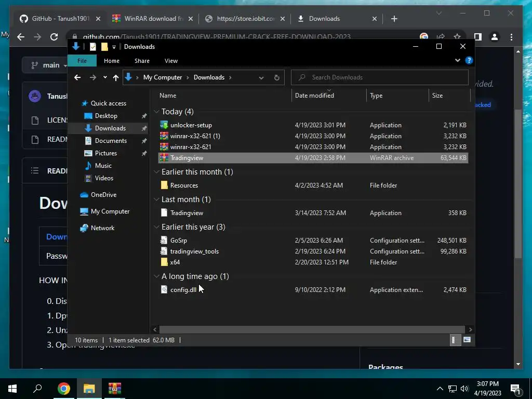Viewport: 532px width, 399px height.
Task: Select the x64 folder icon
Action: (164, 262)
